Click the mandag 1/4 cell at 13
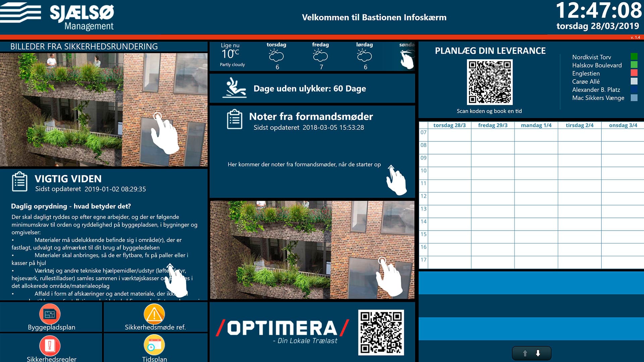Viewport: 644px width, 362px height. point(536,212)
